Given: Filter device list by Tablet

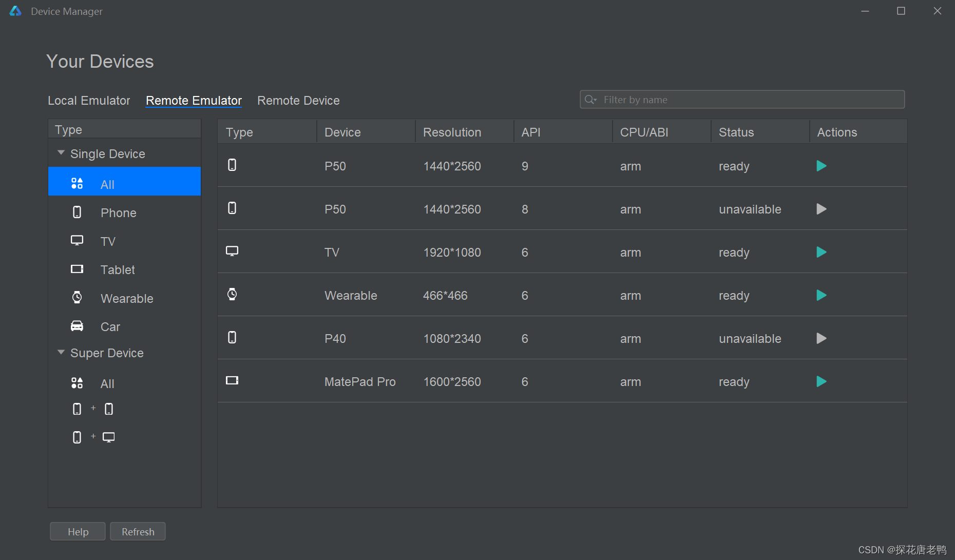Looking at the screenshot, I should tap(124, 269).
